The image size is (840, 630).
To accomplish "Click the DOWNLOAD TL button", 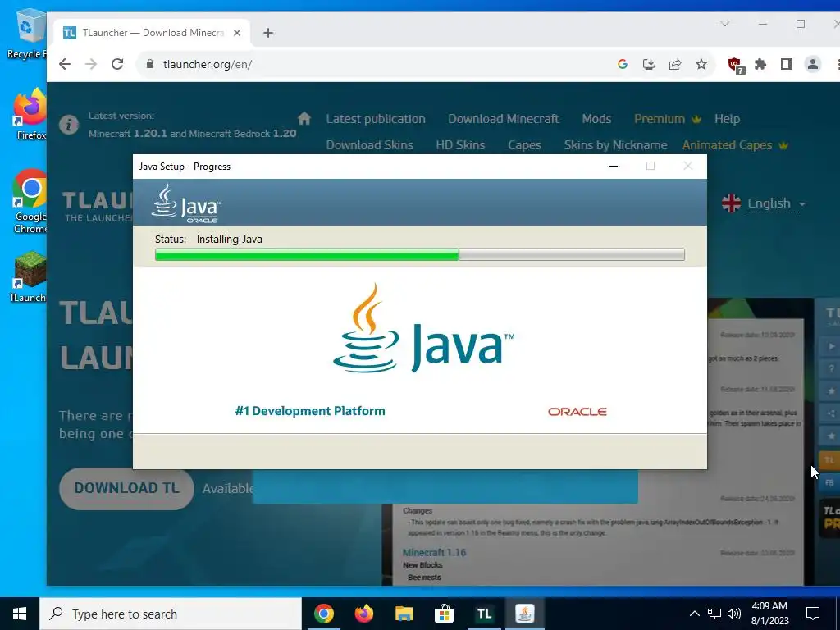I will [x=126, y=489].
